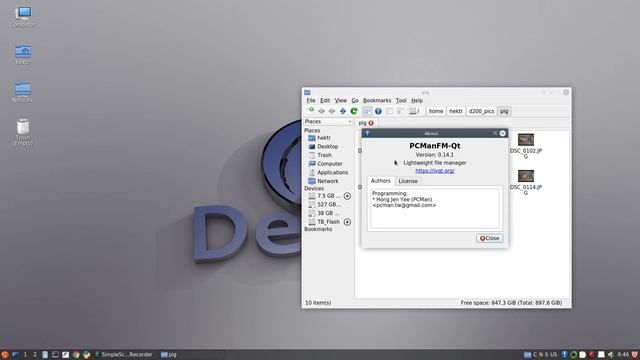
Task: Click the green circular tray icon
Action: pyautogui.click(x=573, y=355)
